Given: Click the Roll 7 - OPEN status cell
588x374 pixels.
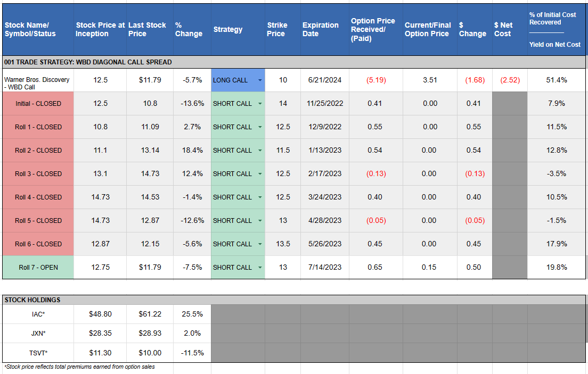Looking at the screenshot, I should 38,268.
